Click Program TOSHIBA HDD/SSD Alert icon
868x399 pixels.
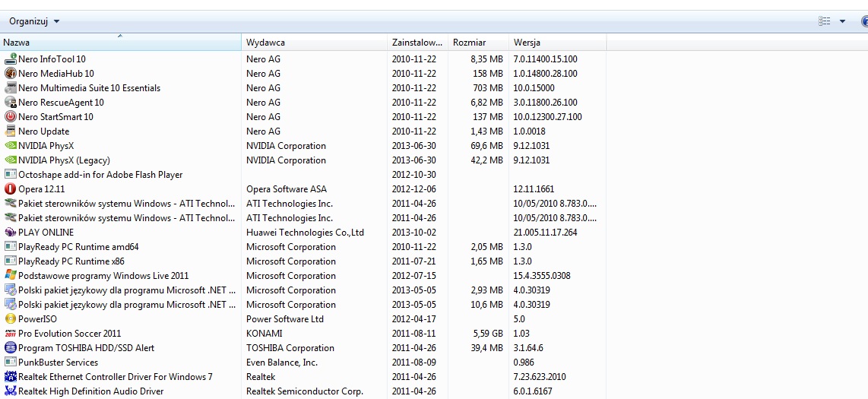point(10,347)
